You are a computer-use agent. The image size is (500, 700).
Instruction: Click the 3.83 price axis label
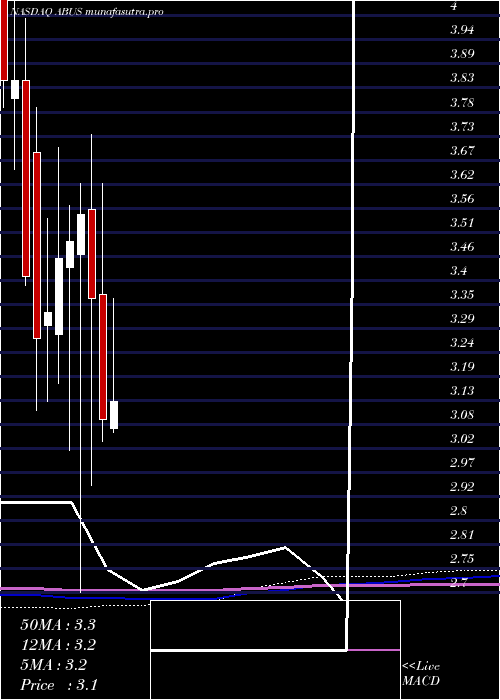tap(462, 78)
